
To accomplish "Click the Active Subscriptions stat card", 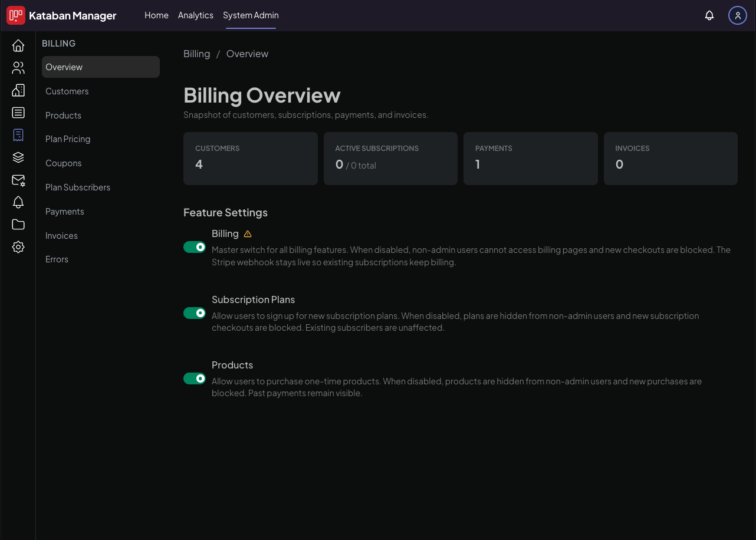I will [390, 159].
